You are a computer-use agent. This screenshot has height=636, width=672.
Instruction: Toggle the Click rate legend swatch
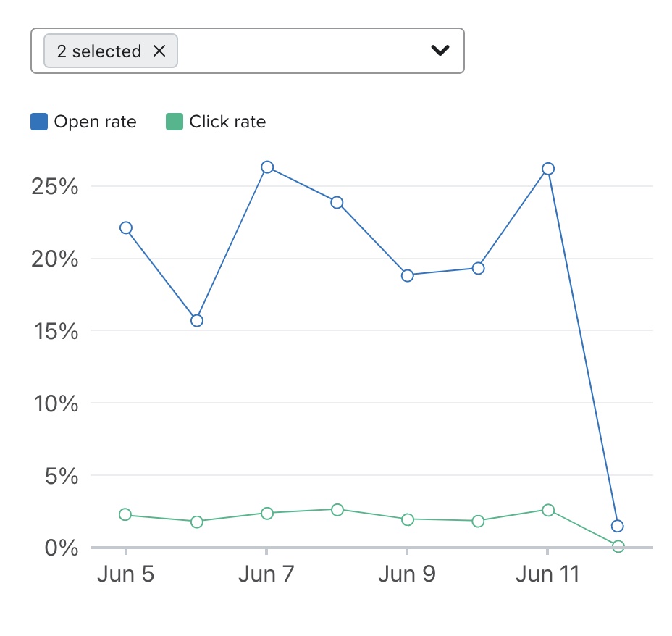click(x=175, y=122)
